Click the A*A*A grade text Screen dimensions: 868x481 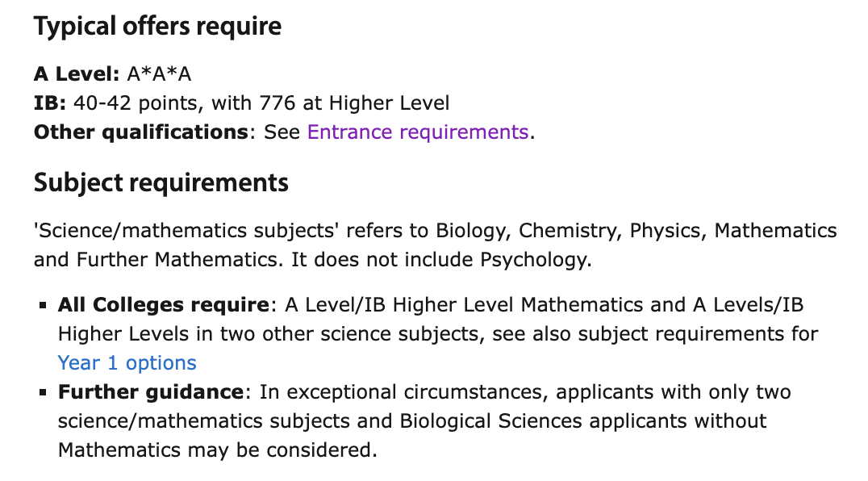tap(160, 73)
